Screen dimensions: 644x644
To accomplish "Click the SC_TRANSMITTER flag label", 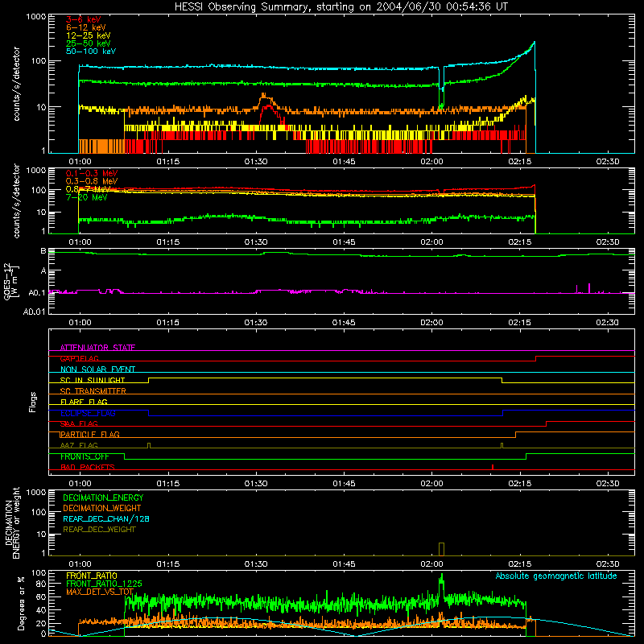I will point(93,391).
